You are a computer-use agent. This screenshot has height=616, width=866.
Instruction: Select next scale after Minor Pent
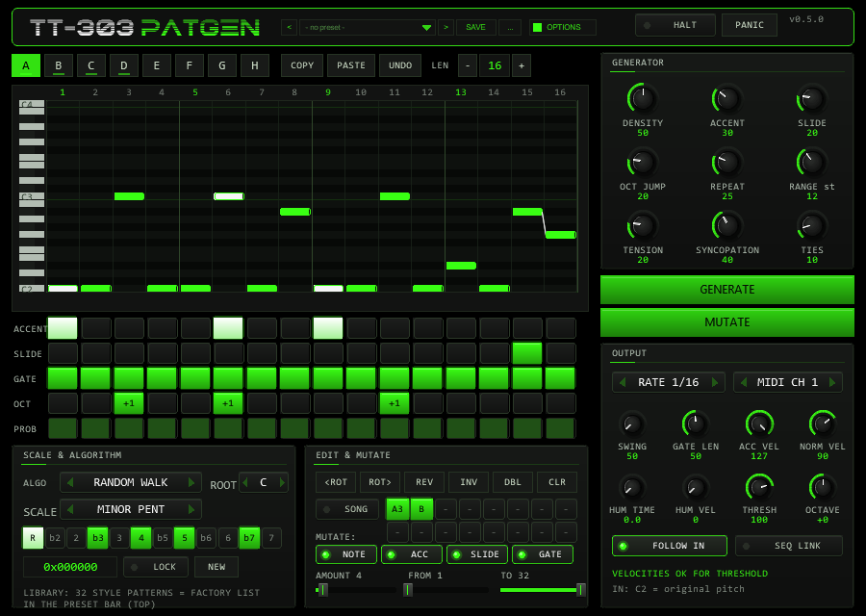pos(191,509)
